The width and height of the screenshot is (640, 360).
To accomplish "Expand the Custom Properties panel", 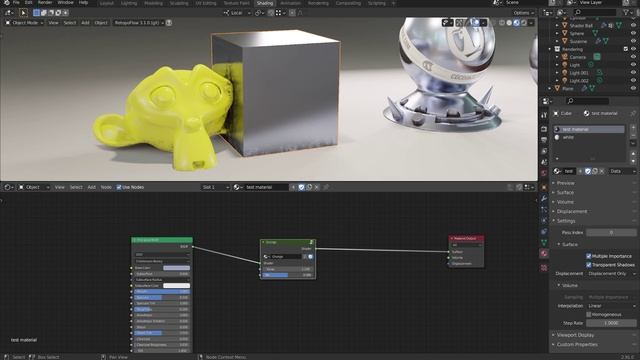I will [x=577, y=344].
